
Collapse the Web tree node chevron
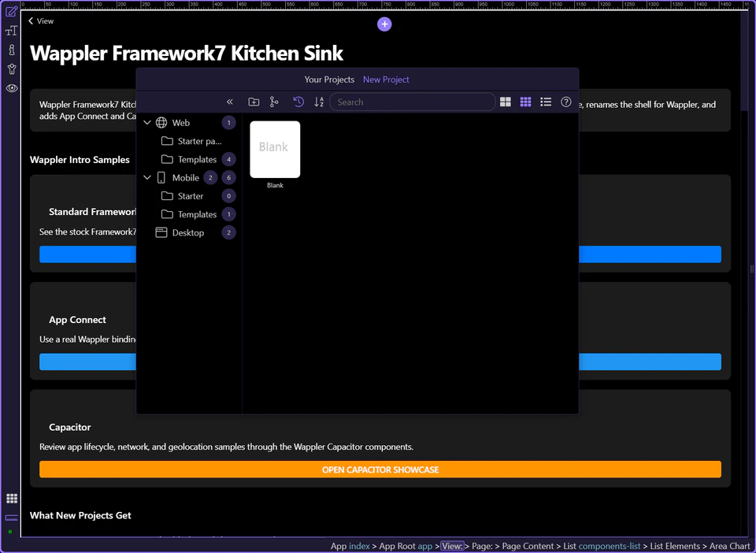147,122
